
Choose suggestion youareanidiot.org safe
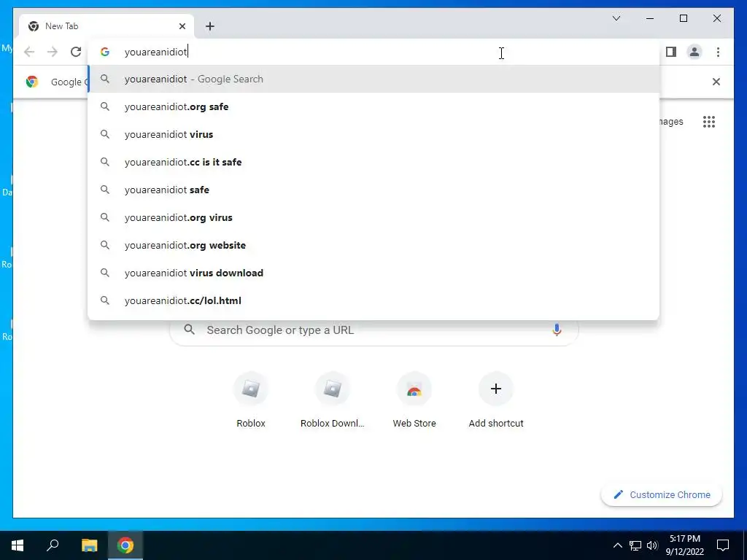click(373, 106)
